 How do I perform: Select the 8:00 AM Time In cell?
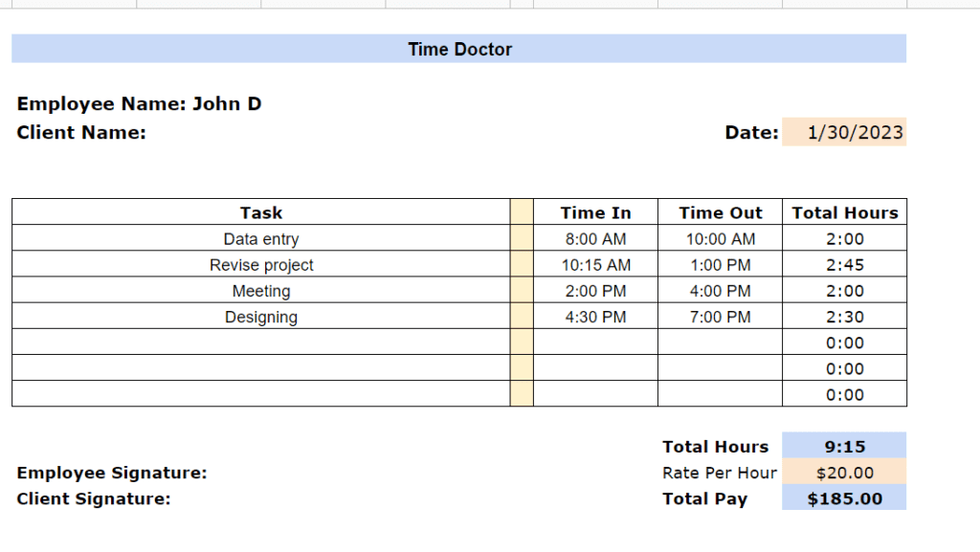pos(594,238)
